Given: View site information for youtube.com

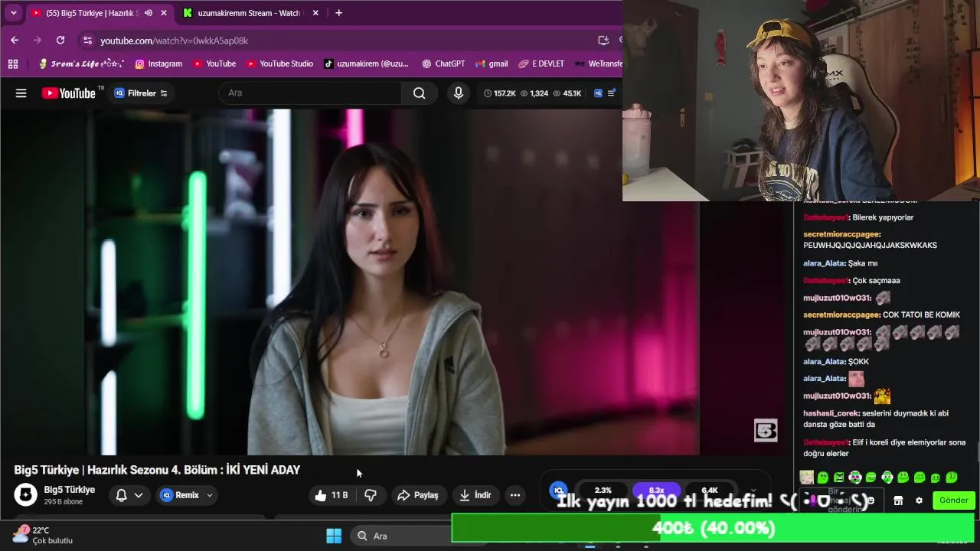Looking at the screenshot, I should point(87,41).
